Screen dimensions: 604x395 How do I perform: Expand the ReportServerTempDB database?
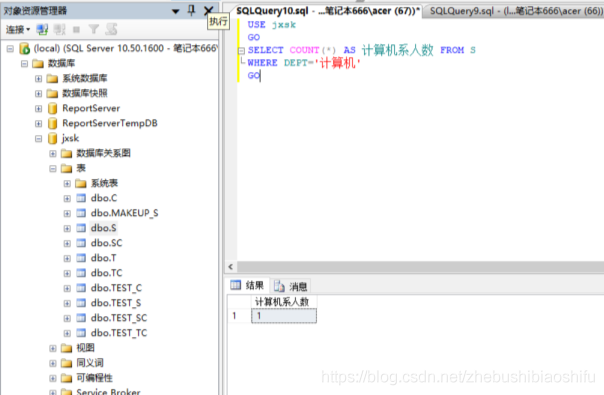(x=39, y=123)
